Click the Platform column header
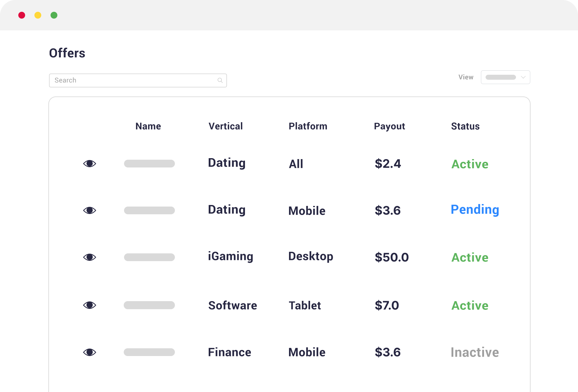Viewport: 578px width, 392px height. [308, 126]
